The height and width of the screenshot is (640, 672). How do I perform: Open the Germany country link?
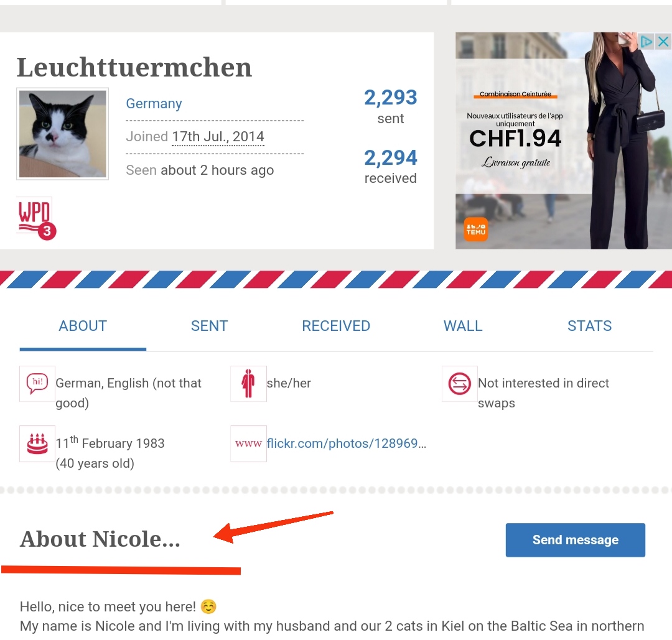click(x=154, y=104)
